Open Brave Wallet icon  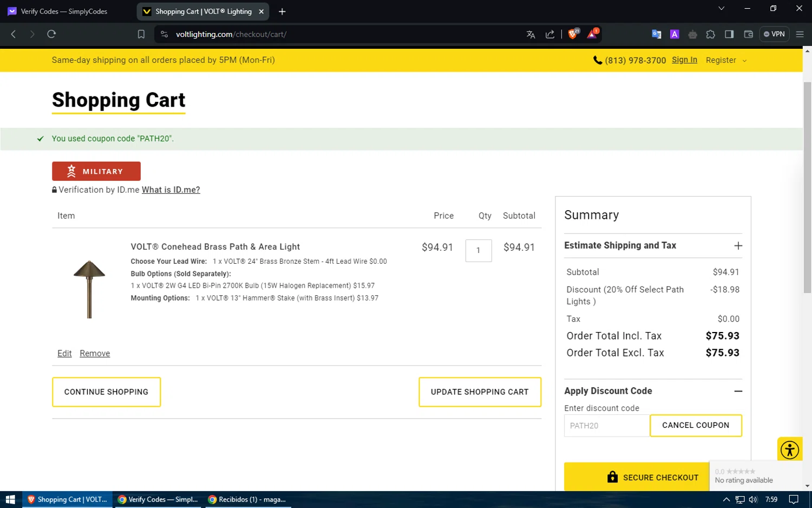(748, 34)
